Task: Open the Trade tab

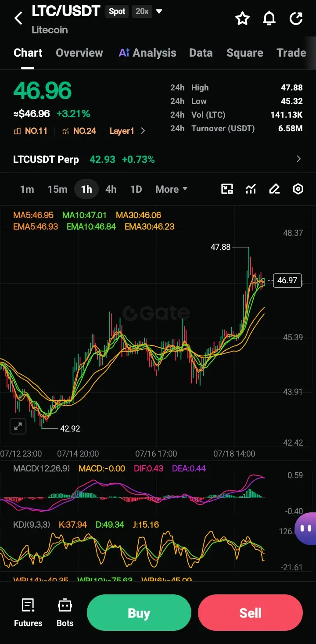Action: point(291,53)
